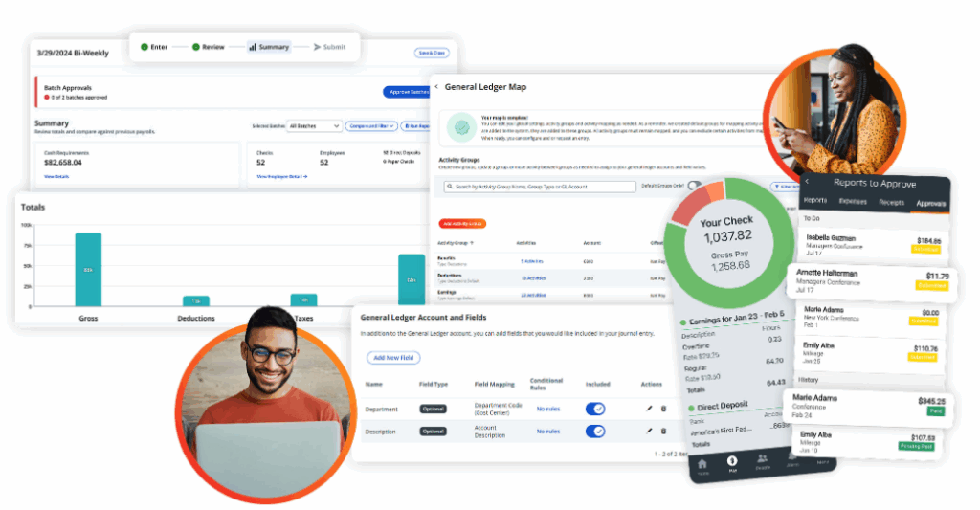This screenshot has width=980, height=510.
Task: Go to the Enter payroll step
Action: click(154, 47)
